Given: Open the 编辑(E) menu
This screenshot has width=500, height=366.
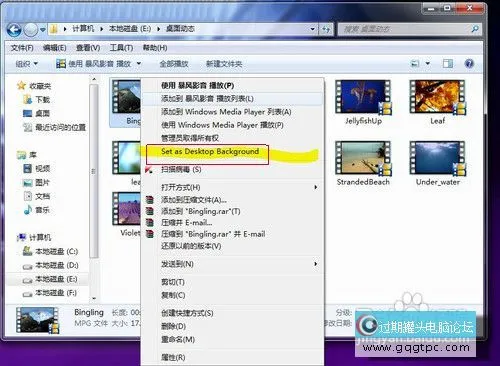Looking at the screenshot, I should click(55, 48).
